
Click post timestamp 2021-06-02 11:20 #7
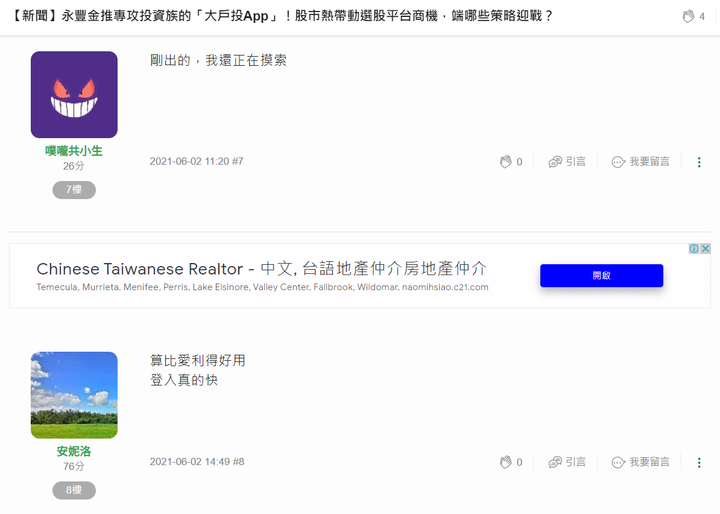197,161
